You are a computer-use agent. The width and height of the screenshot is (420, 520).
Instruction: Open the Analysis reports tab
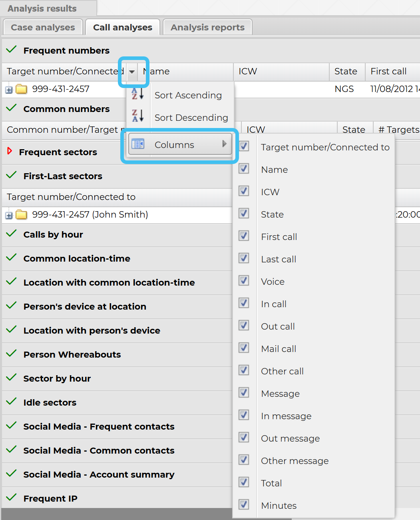click(207, 27)
